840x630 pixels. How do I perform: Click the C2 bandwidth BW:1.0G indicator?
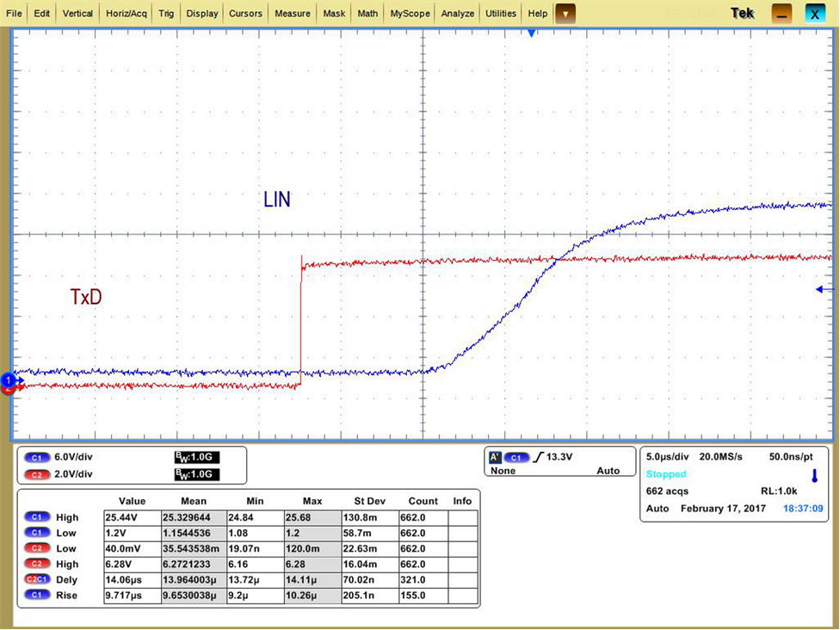196,474
